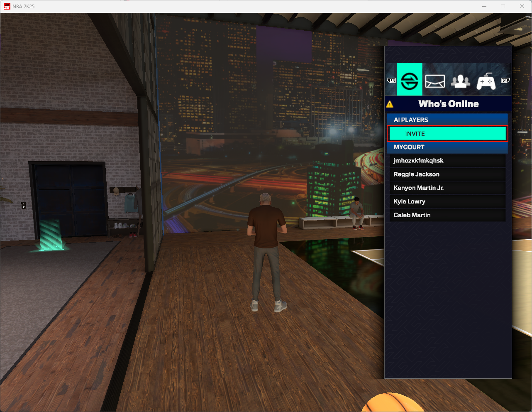532x412 pixels.
Task: Click the Who's Online heading
Action: point(449,104)
